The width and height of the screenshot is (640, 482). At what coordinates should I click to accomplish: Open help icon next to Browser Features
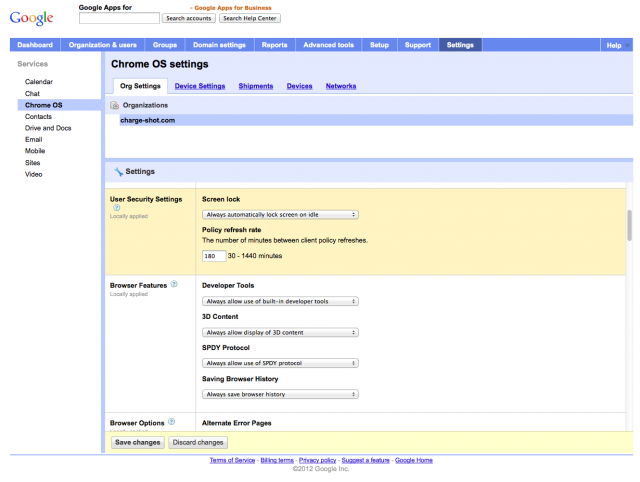[x=174, y=284]
